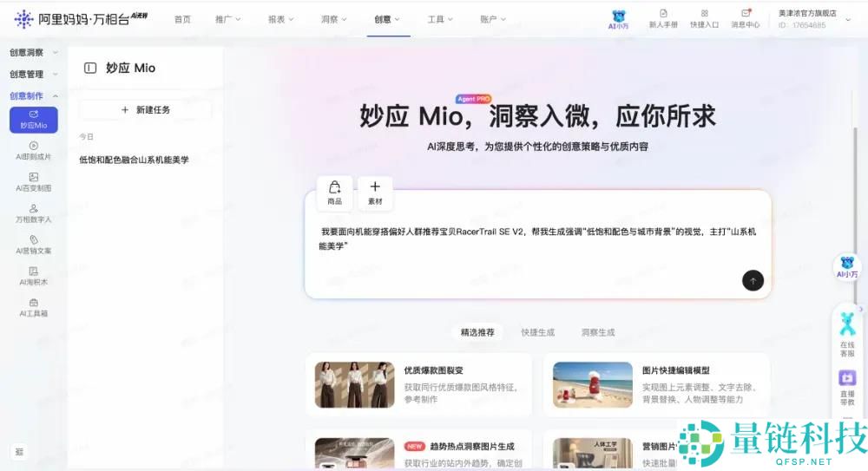Switch to 精选推荐 tab

coord(477,332)
